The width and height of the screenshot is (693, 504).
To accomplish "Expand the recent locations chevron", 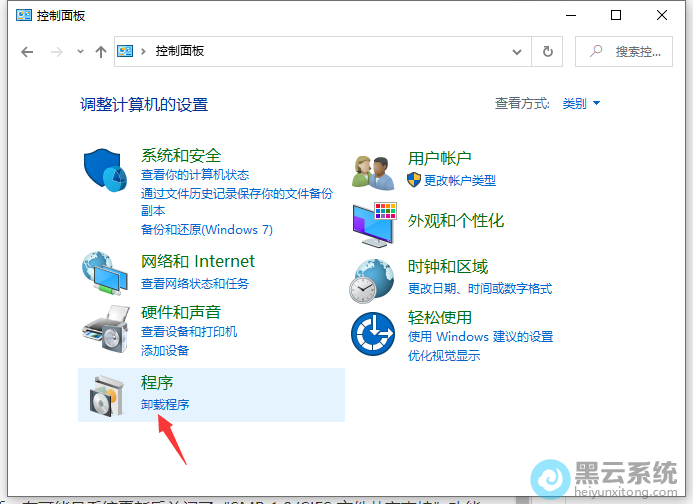I will coord(79,51).
